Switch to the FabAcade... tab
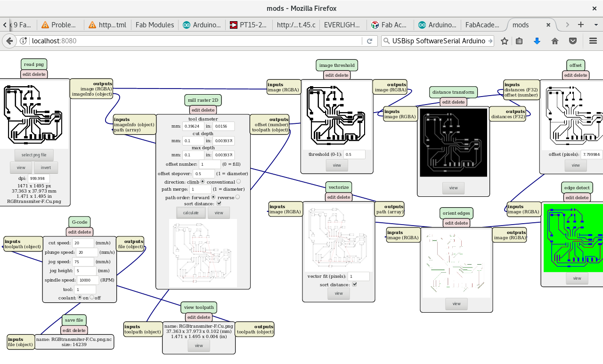This screenshot has width=603, height=364. pyautogui.click(x=484, y=25)
